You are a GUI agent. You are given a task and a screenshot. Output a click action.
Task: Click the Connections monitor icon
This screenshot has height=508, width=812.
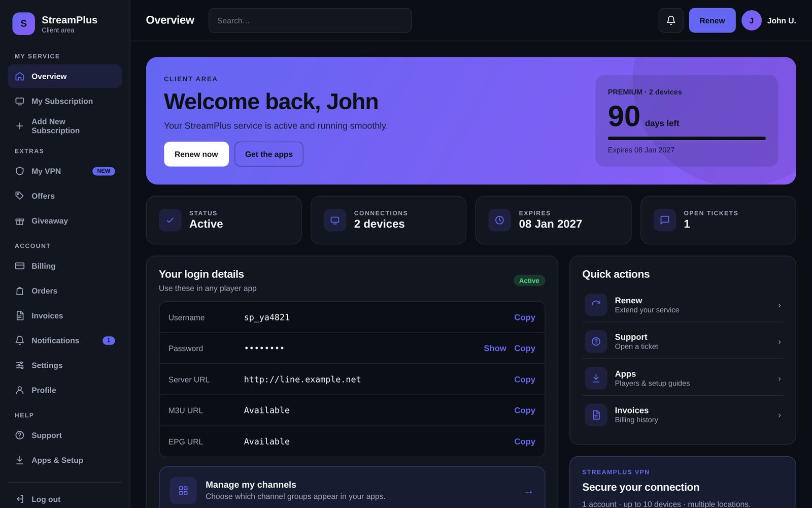pos(335,220)
